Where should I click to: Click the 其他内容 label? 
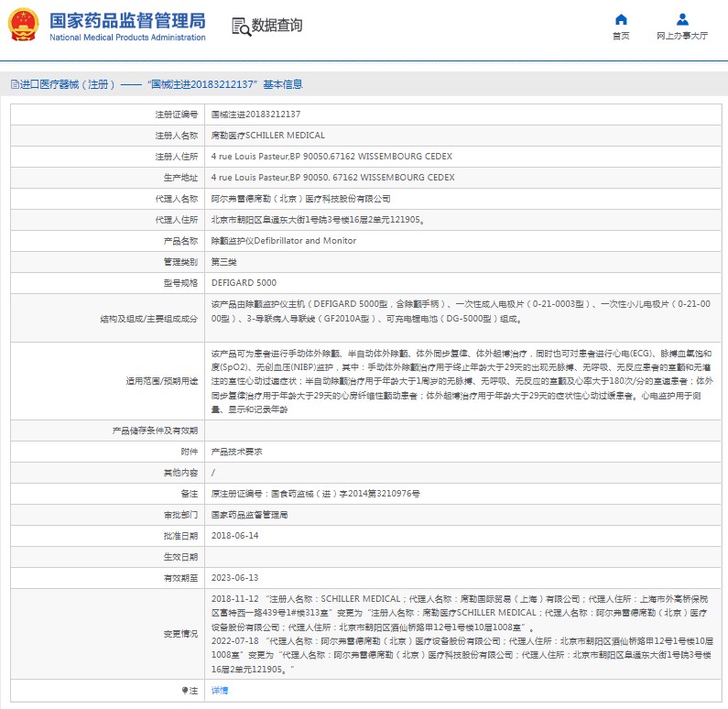point(180,473)
